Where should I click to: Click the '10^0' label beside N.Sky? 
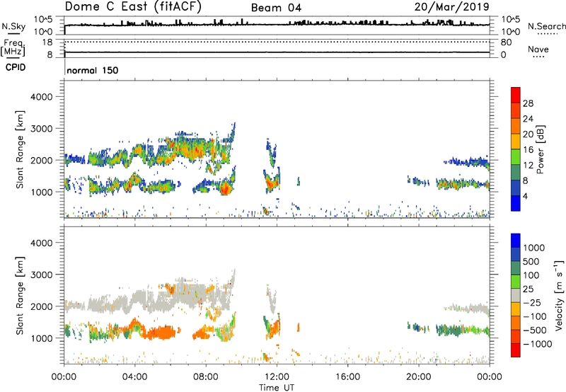pos(44,32)
